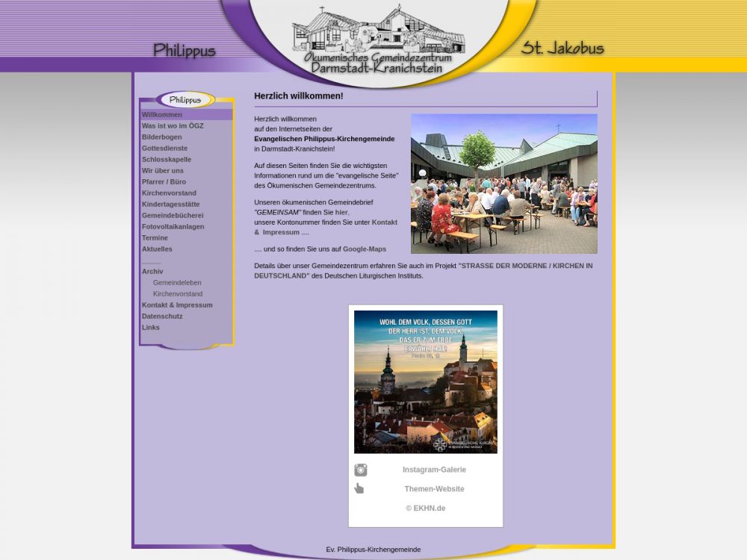Click the pointing hand icon
This screenshot has width=747, height=560.
tap(359, 488)
